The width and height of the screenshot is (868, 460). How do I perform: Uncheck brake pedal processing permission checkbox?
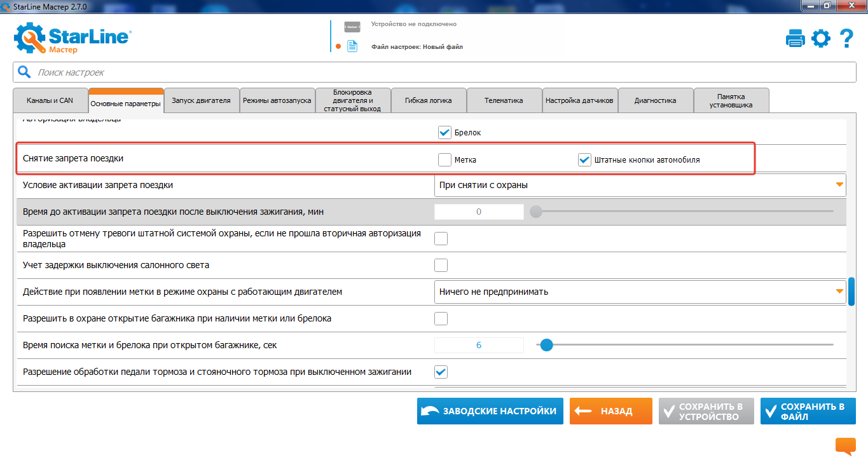click(441, 372)
